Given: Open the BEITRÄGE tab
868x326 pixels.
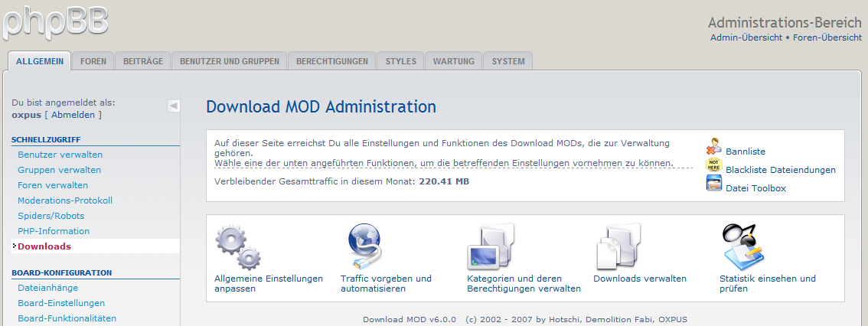Looking at the screenshot, I should click(143, 61).
